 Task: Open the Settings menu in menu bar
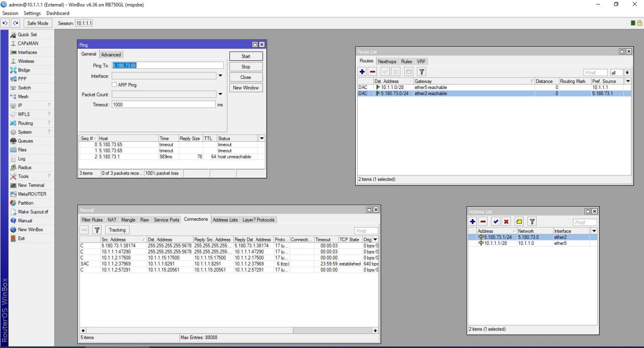(x=32, y=13)
